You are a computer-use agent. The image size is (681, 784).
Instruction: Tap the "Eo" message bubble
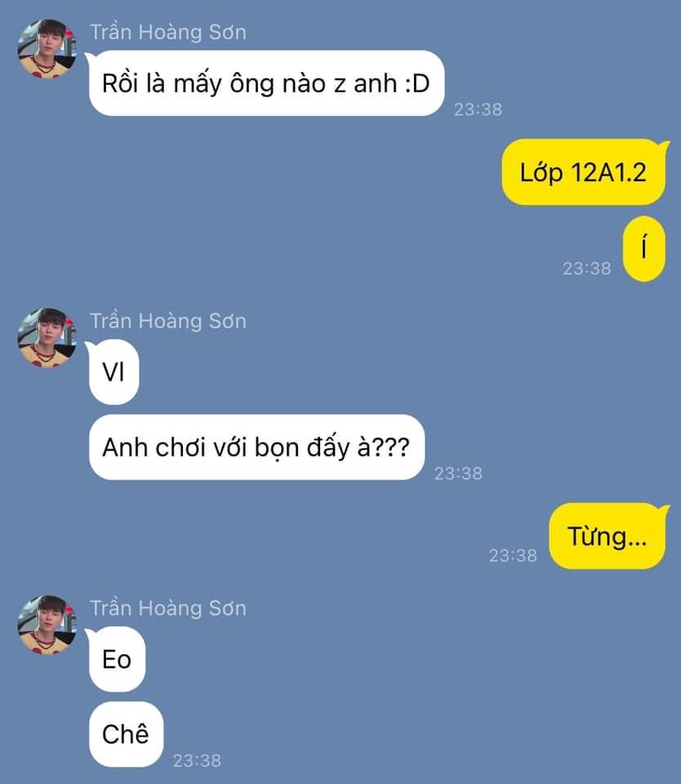tap(117, 659)
